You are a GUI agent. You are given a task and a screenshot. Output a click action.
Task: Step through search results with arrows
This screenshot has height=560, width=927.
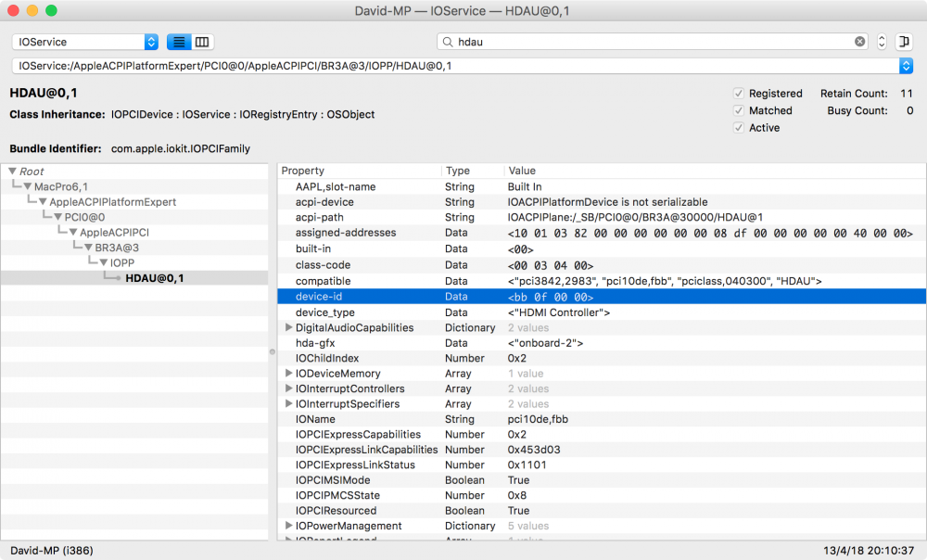point(882,42)
